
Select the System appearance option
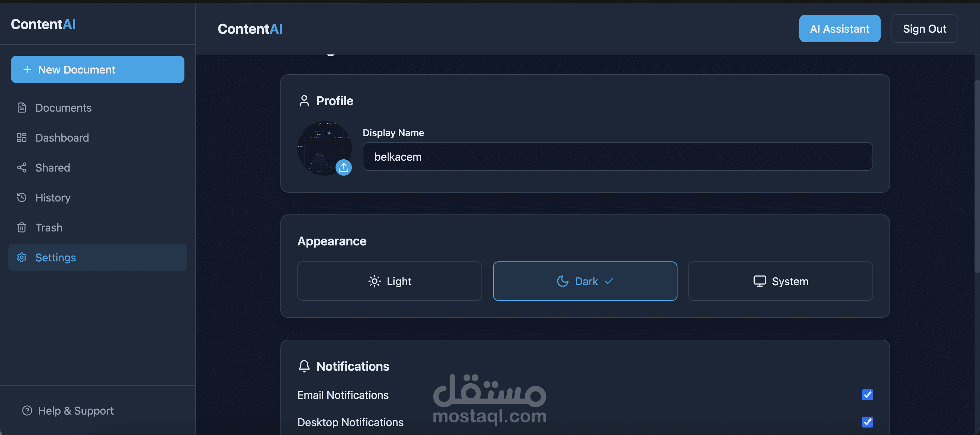click(x=781, y=281)
